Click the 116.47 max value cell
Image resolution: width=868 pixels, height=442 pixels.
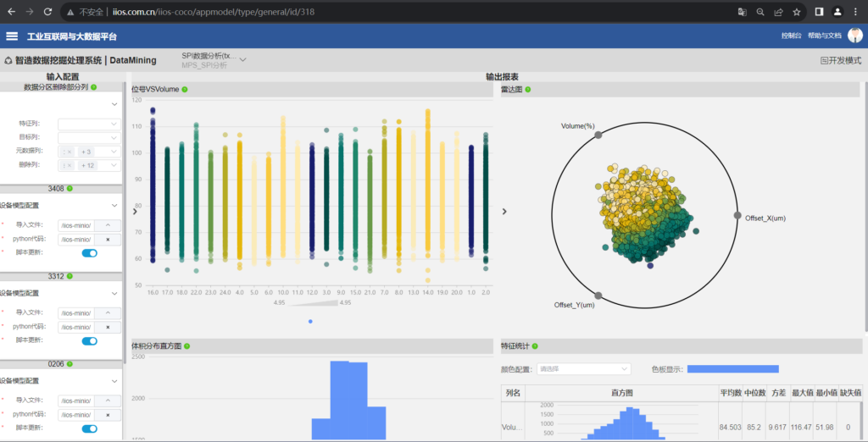802,427
